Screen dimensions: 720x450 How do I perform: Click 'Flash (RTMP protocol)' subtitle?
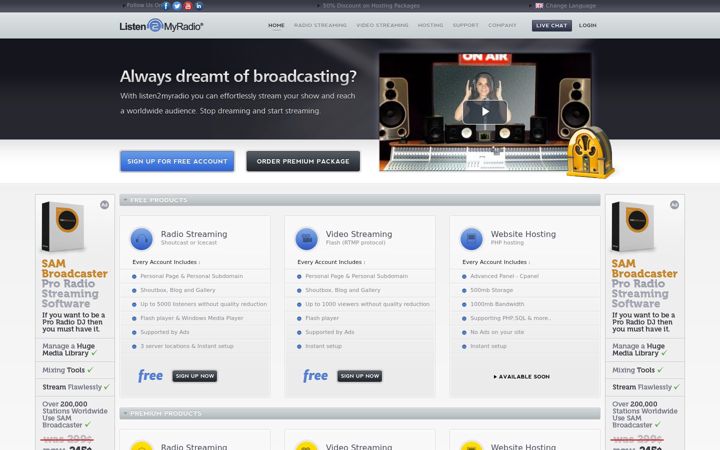point(355,242)
